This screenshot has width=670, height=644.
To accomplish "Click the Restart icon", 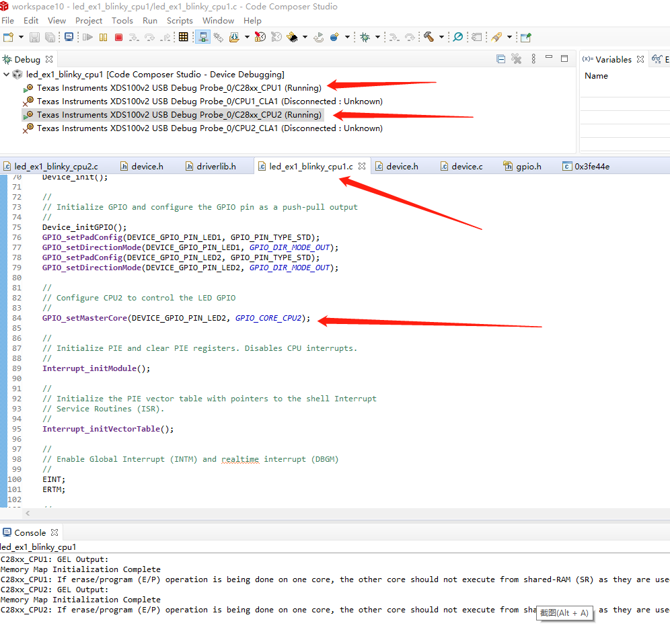I will [319, 38].
